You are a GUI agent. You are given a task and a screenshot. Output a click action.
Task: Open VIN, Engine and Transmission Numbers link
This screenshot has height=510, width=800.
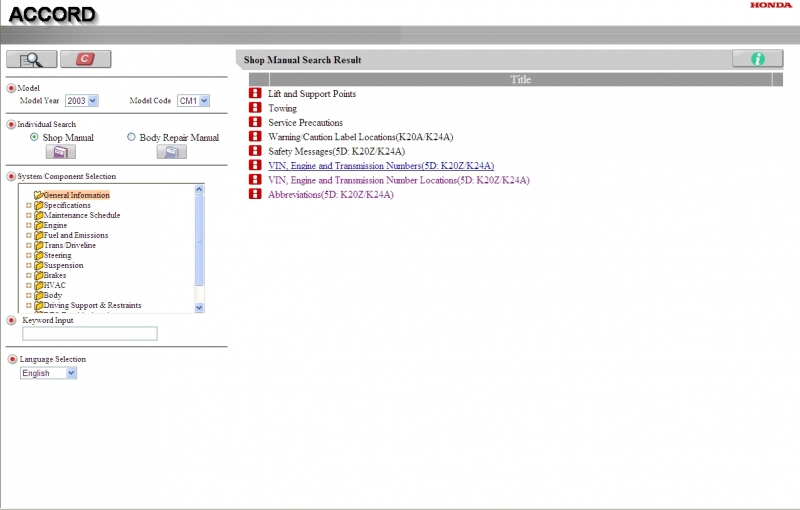click(381, 165)
